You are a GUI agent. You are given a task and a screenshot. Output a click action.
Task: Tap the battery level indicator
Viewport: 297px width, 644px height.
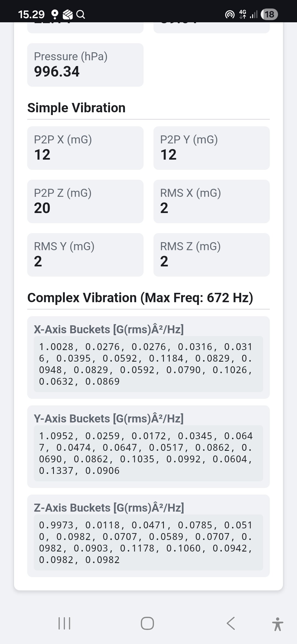(x=269, y=14)
